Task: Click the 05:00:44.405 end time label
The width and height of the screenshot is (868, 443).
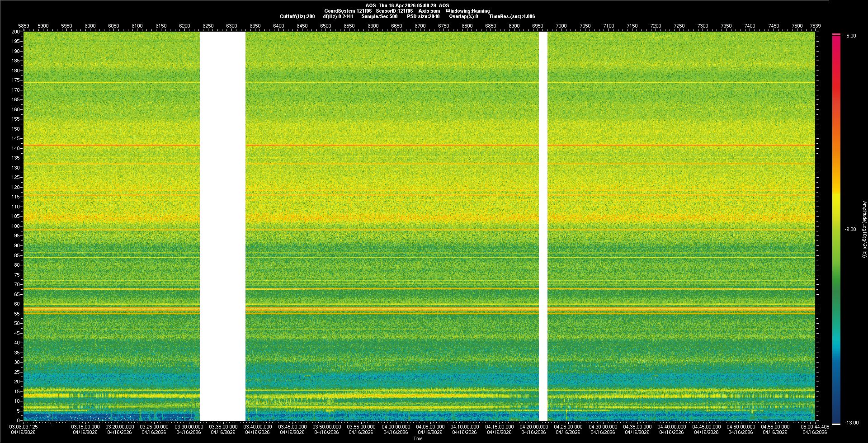Action: click(814, 426)
